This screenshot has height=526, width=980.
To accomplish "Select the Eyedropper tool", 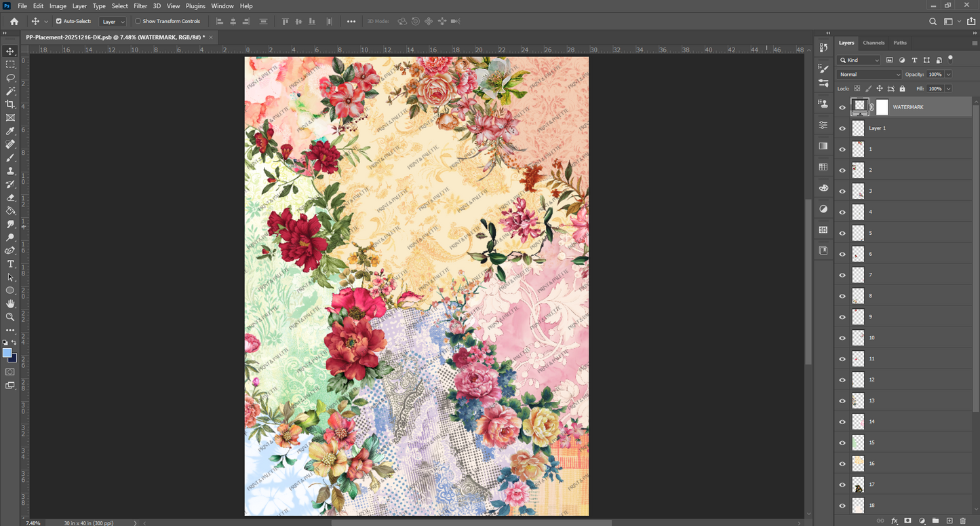I will [x=10, y=131].
